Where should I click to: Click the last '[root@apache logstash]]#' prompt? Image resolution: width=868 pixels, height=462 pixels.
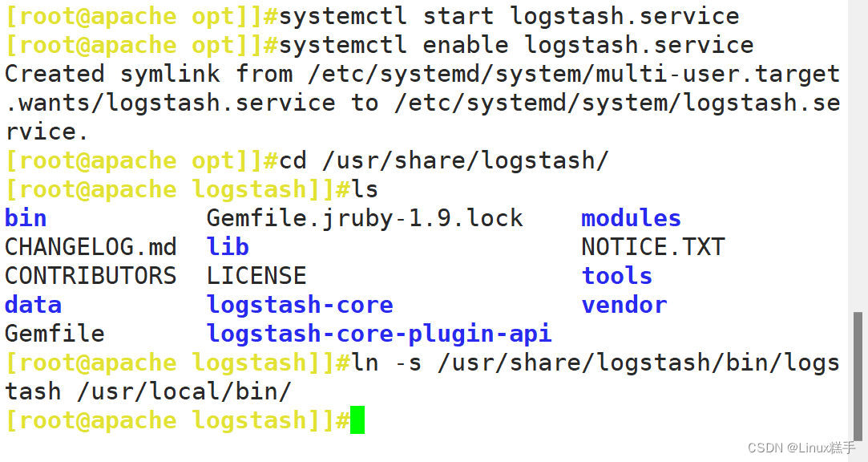point(177,420)
